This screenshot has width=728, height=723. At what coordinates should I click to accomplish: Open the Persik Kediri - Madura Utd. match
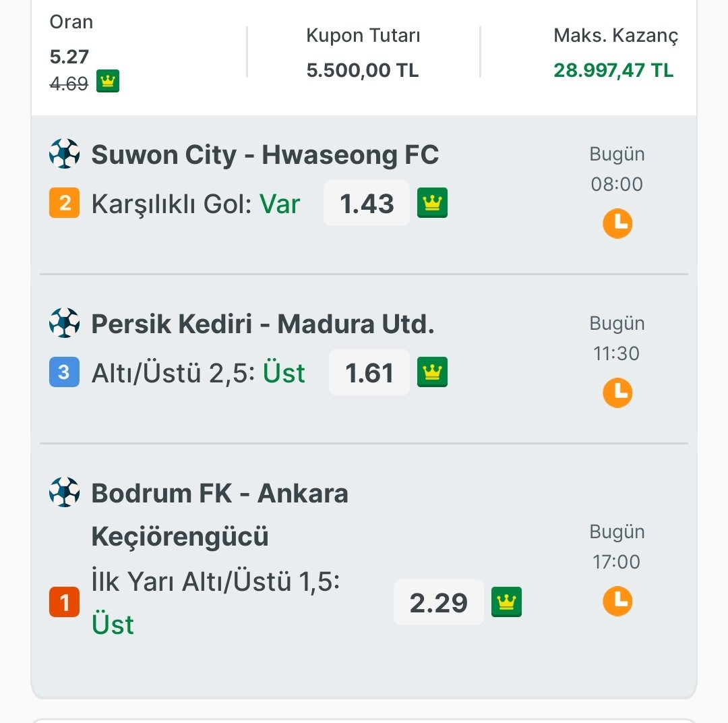[x=263, y=324]
